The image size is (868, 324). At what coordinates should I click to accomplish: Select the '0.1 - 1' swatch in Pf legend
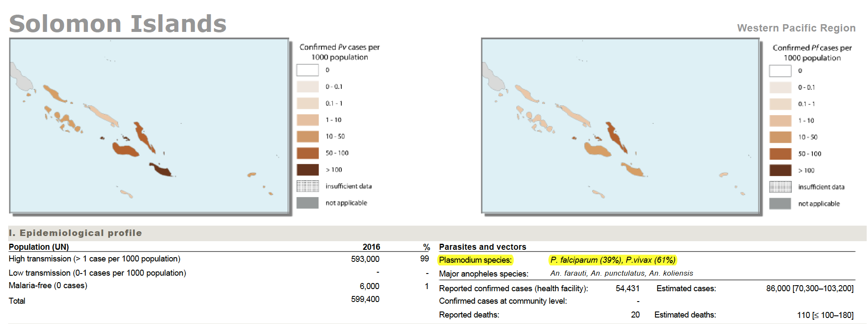coord(780,104)
